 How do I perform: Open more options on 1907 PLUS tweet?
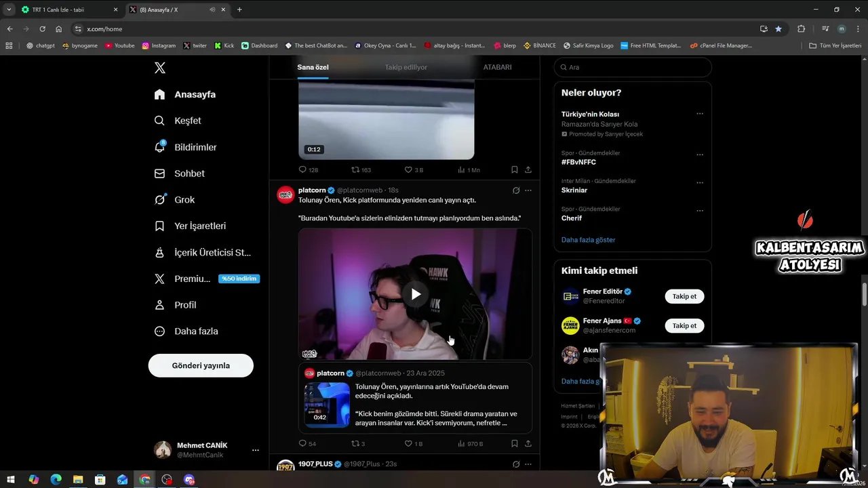528,464
